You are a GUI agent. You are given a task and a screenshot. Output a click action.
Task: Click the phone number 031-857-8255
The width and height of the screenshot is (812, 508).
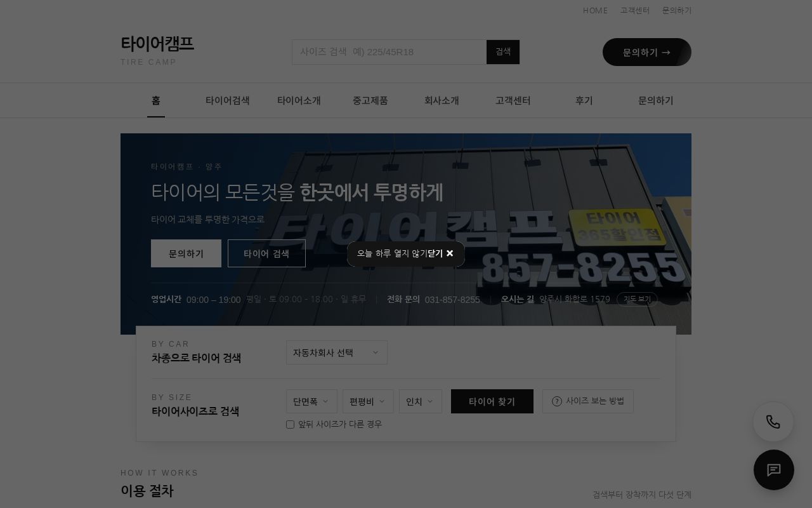(x=452, y=299)
